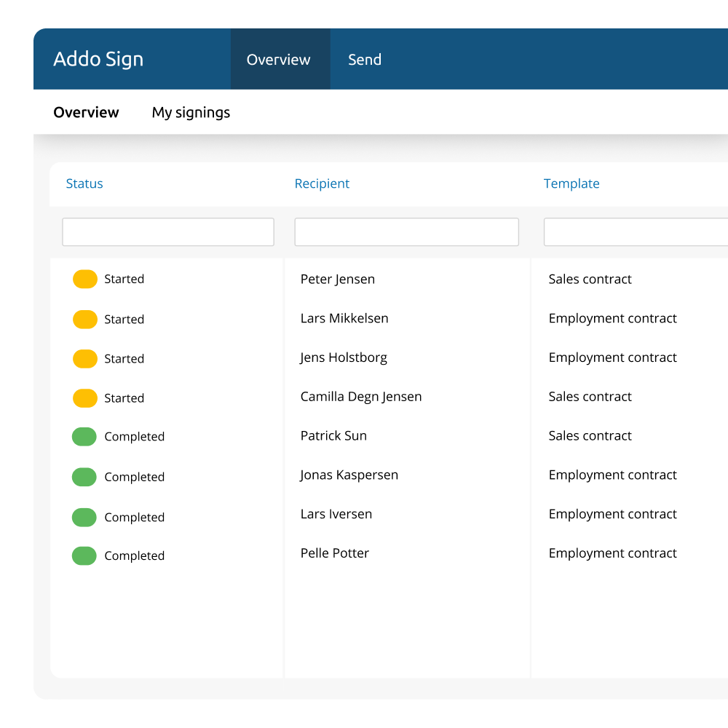Viewport: 728px width, 728px height.
Task: Sort documents by Recipient
Action: (322, 183)
